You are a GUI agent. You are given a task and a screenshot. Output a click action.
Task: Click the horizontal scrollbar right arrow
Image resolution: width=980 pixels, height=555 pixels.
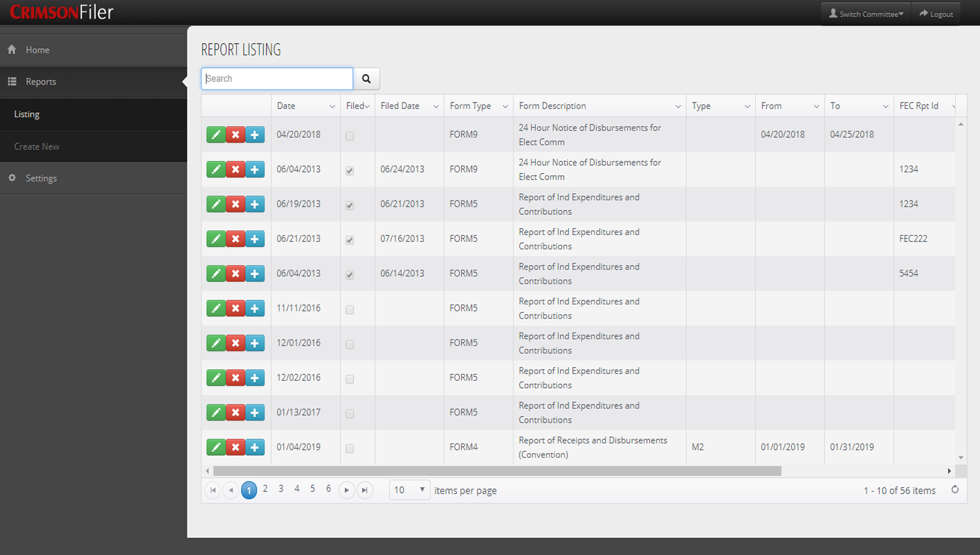click(x=949, y=471)
